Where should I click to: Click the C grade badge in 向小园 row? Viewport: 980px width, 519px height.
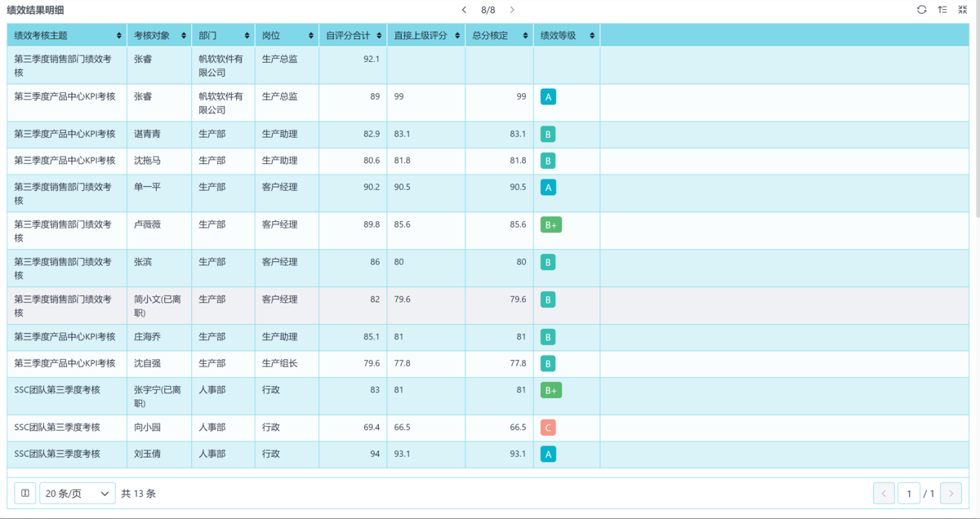coord(548,428)
